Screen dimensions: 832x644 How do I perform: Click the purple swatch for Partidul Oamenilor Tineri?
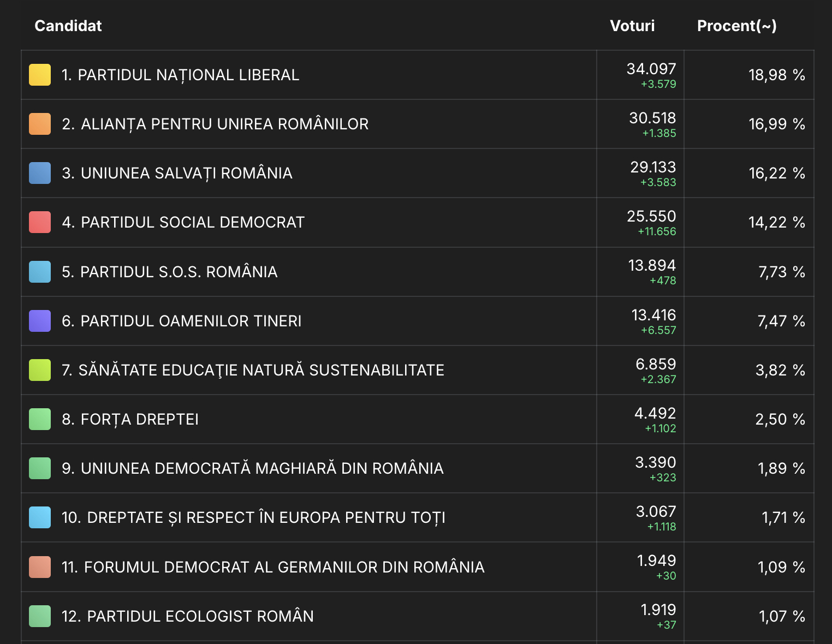click(40, 321)
